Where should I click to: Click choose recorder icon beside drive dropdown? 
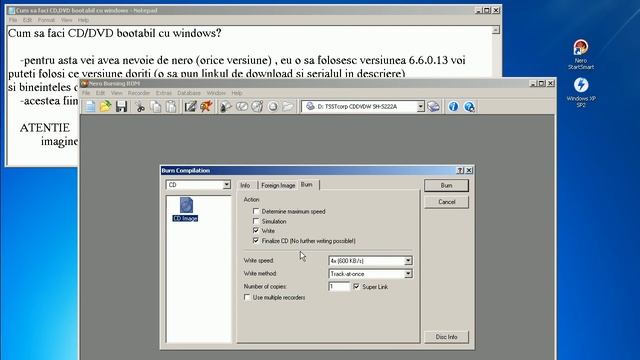(433, 107)
